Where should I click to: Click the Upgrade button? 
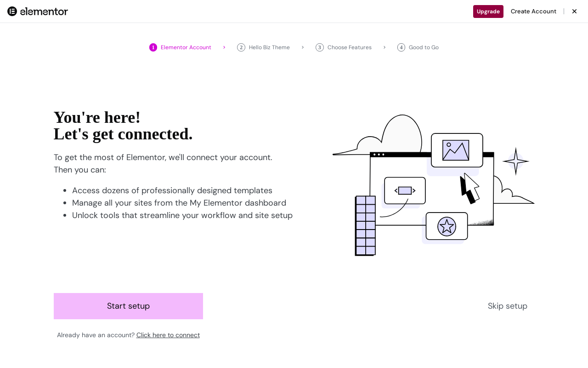click(x=488, y=11)
